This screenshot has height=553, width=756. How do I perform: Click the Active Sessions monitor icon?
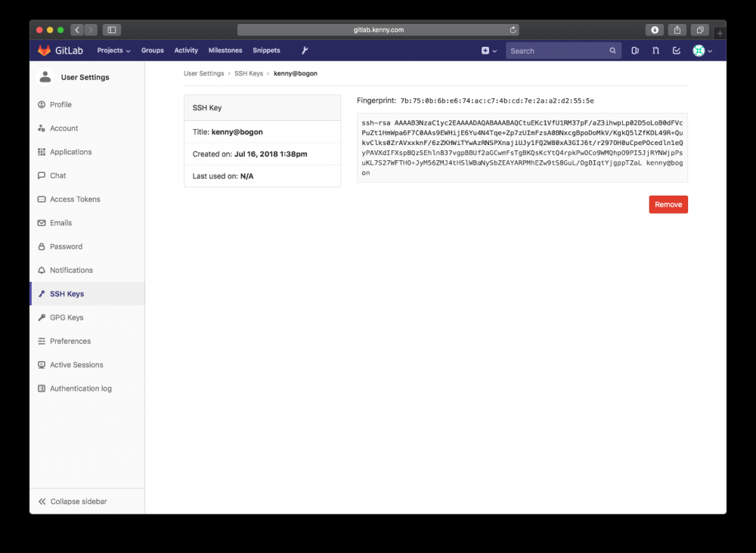click(x=42, y=365)
